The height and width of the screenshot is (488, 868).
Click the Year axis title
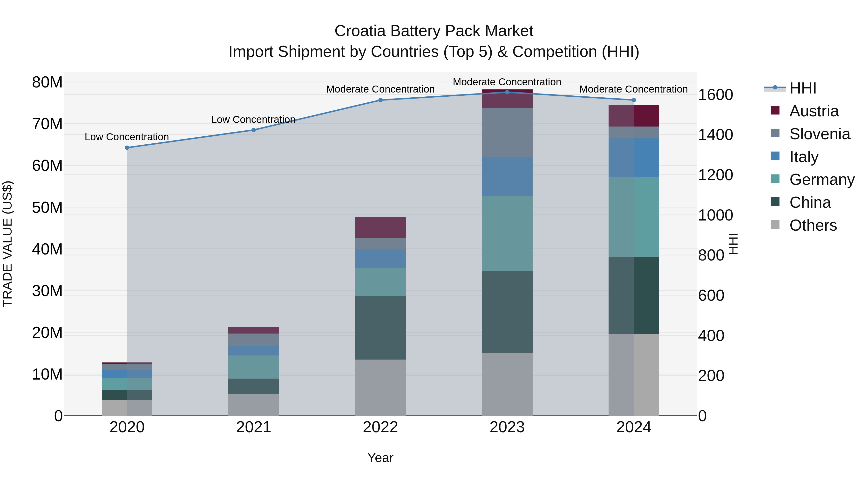tap(380, 458)
